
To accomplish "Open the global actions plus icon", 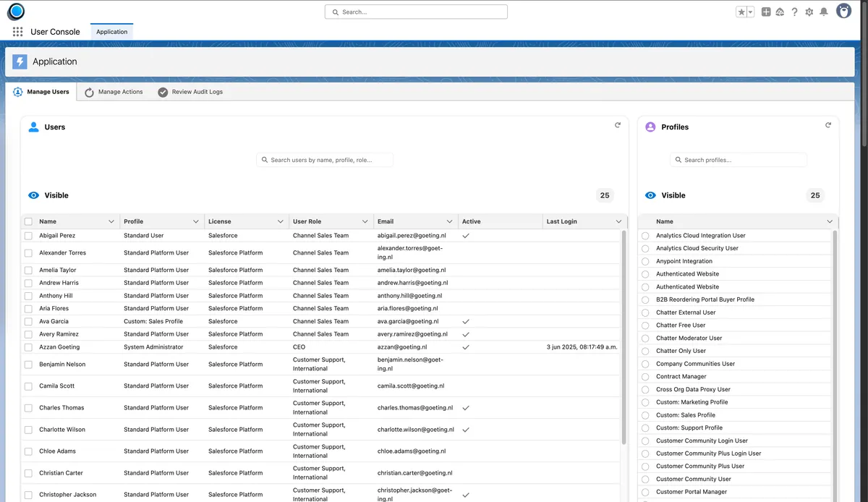I will tap(766, 12).
